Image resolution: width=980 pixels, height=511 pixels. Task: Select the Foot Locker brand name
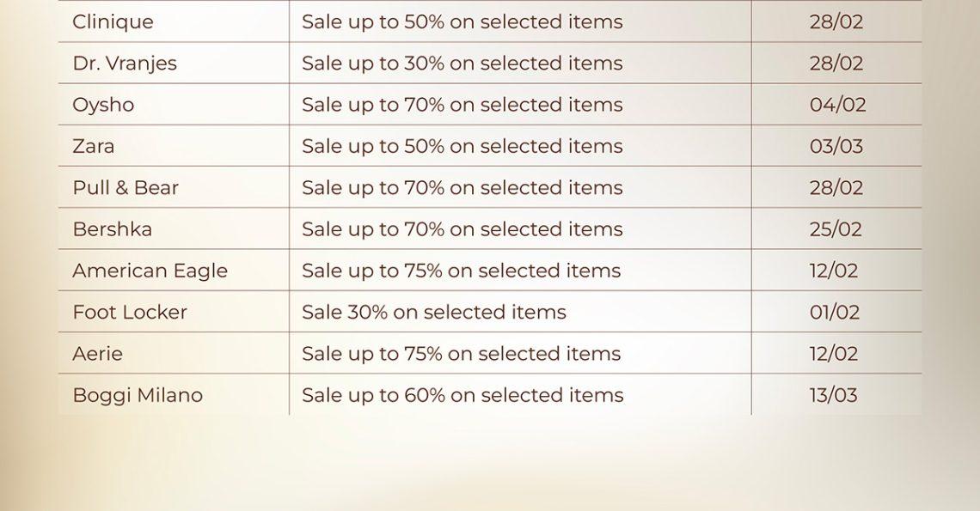tap(130, 312)
